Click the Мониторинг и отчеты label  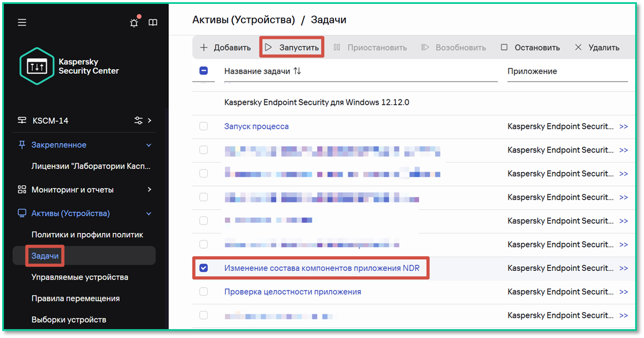72,190
